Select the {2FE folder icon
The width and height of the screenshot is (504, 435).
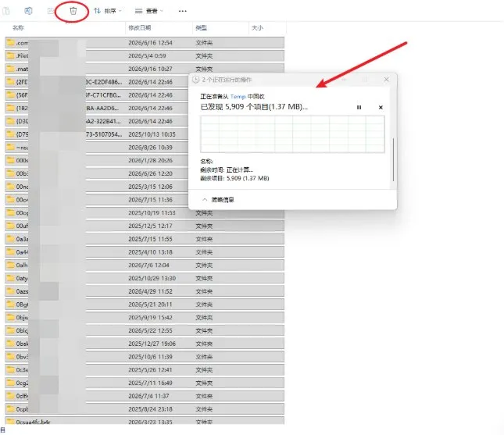click(x=11, y=81)
